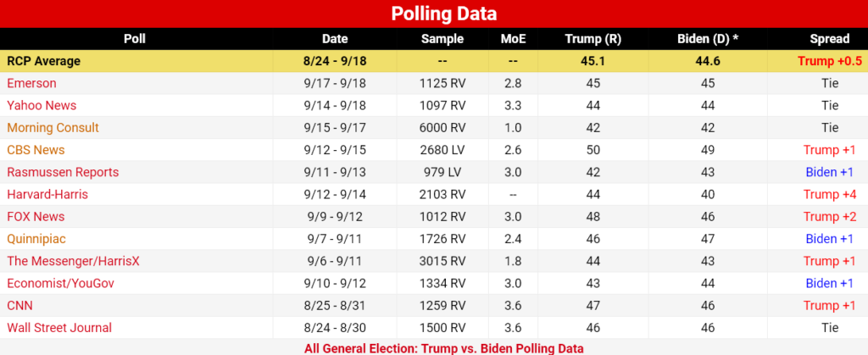This screenshot has width=868, height=355.
Task: Open the CBS News poll link
Action: tap(36, 150)
